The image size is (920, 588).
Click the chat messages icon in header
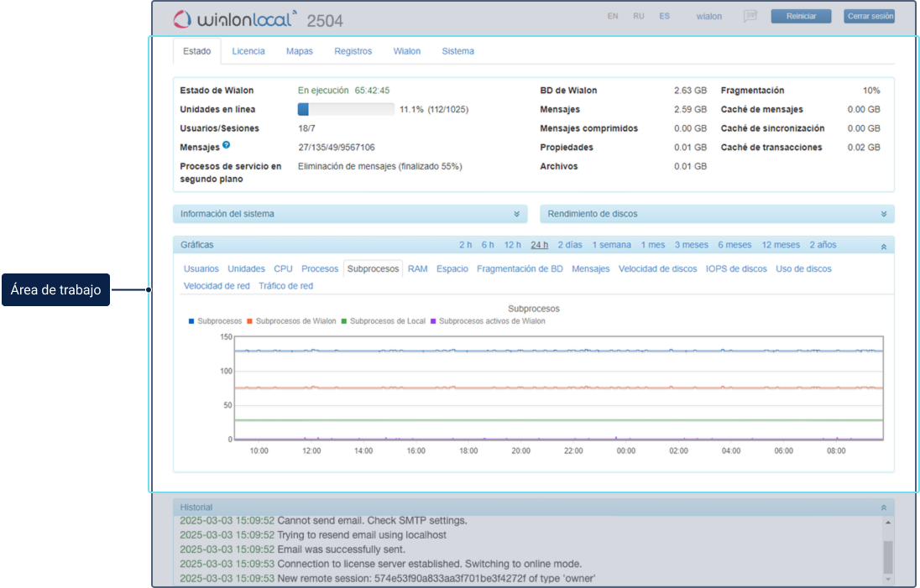(750, 17)
